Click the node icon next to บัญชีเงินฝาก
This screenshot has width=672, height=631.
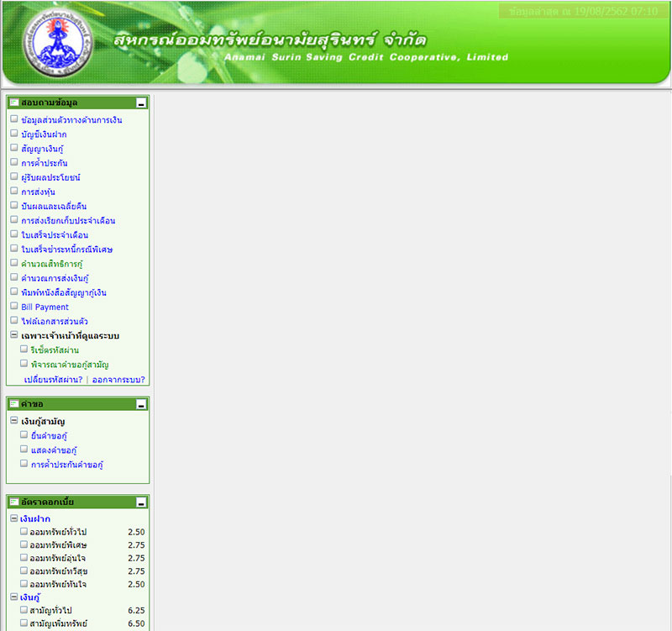(x=14, y=134)
